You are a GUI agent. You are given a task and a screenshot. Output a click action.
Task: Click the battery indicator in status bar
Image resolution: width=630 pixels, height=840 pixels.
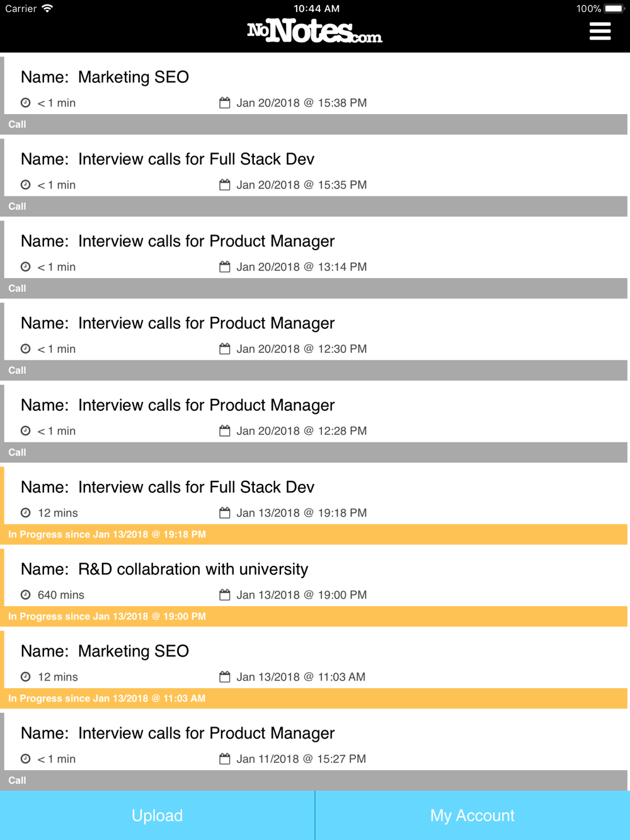pyautogui.click(x=613, y=9)
